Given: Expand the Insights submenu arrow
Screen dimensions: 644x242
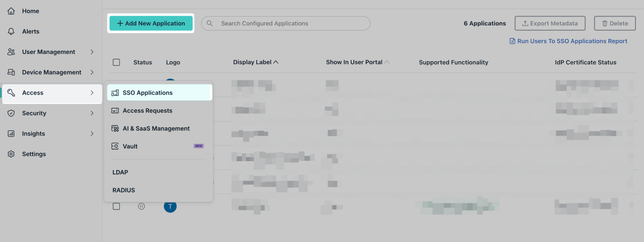Looking at the screenshot, I should (x=92, y=134).
